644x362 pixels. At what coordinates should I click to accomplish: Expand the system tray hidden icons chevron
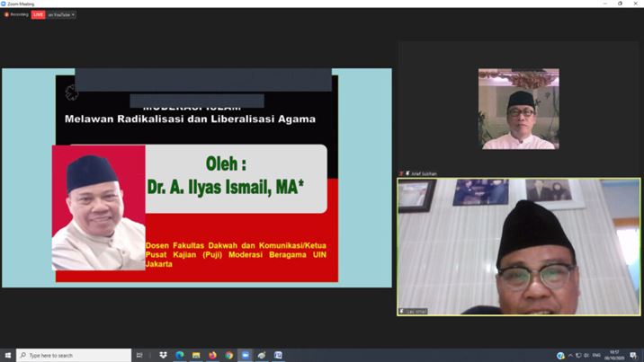coord(570,356)
